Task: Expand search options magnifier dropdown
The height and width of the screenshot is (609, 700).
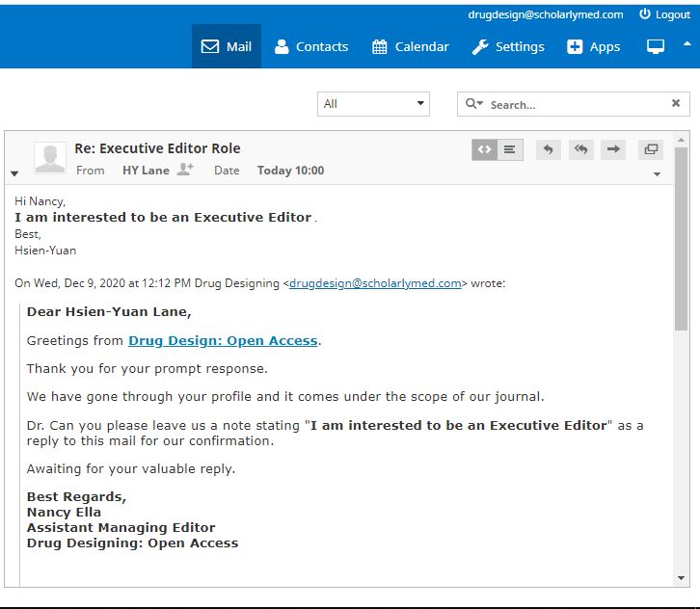Action: [x=473, y=104]
